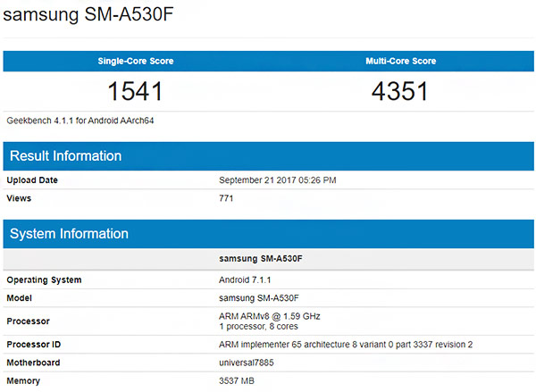Select the Views label
Viewport: 536px width, 392px height.
[19, 198]
